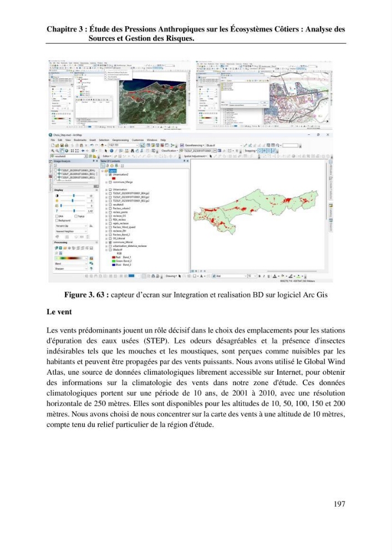
Task: Tick the first T32SLF B04 Image Analysis checkbox
Action: (55, 170)
